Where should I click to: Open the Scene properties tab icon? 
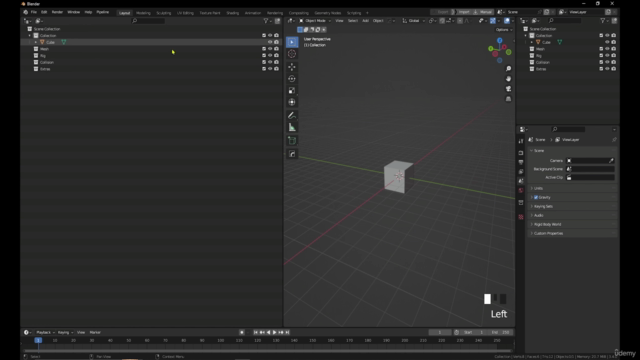click(521, 181)
